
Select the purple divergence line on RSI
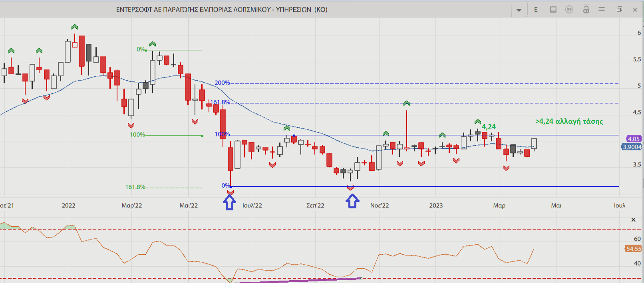pyautogui.click(x=298, y=281)
